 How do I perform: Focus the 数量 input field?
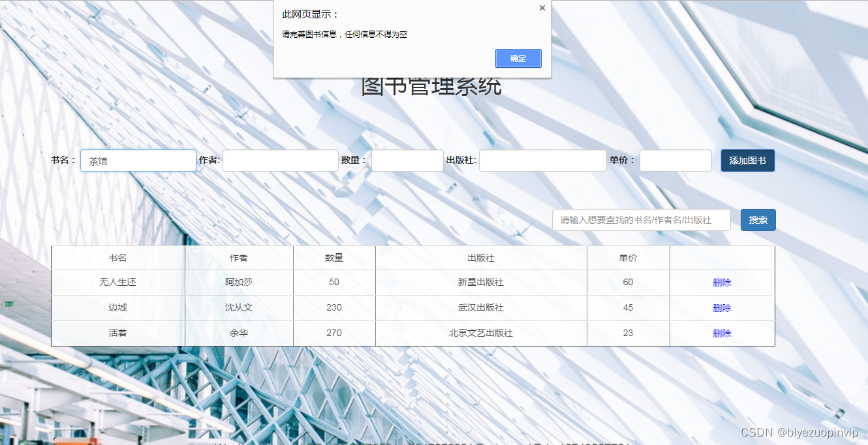click(407, 161)
